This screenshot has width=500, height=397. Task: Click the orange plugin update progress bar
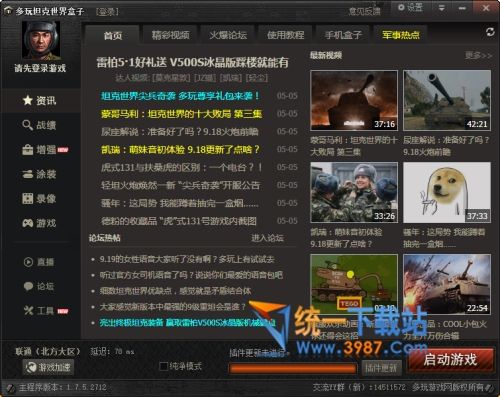click(x=293, y=368)
